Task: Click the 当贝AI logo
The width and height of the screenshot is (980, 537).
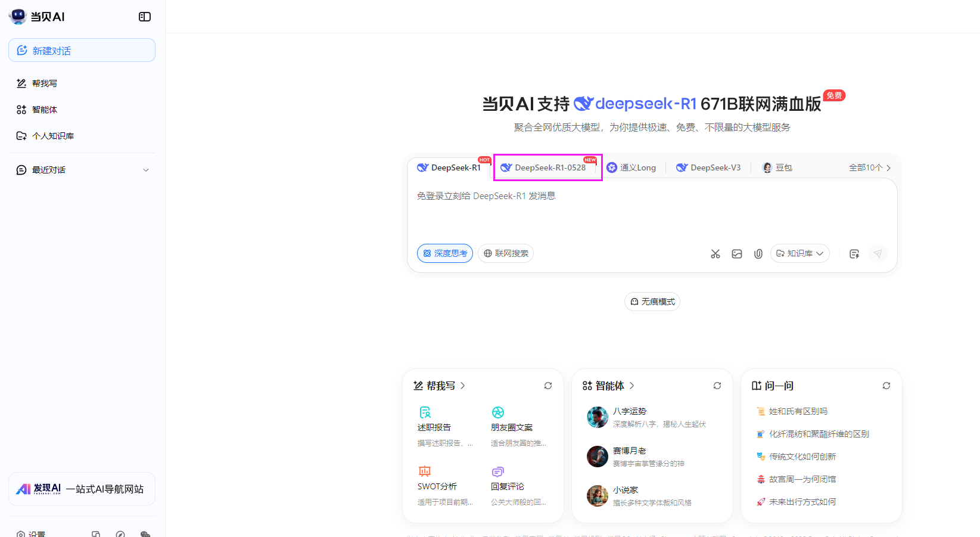Action: [x=37, y=17]
